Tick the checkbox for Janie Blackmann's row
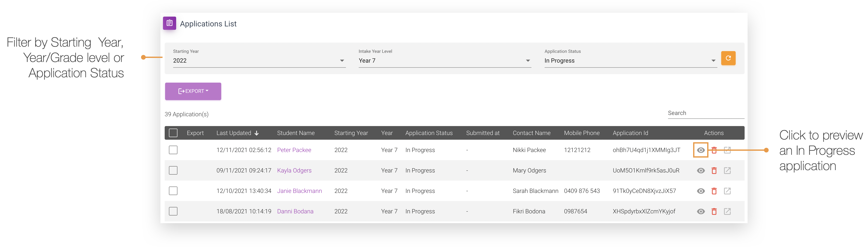The image size is (868, 247). click(x=173, y=191)
